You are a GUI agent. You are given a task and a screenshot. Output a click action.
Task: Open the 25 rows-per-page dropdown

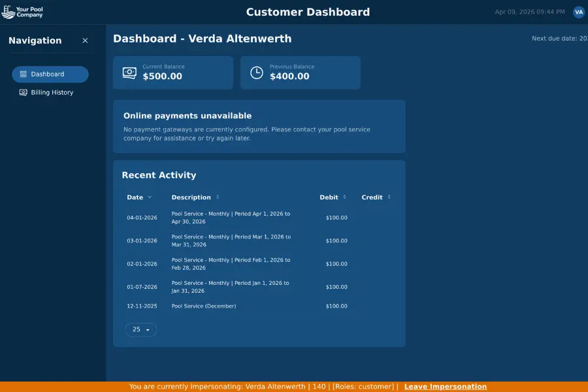tap(141, 329)
